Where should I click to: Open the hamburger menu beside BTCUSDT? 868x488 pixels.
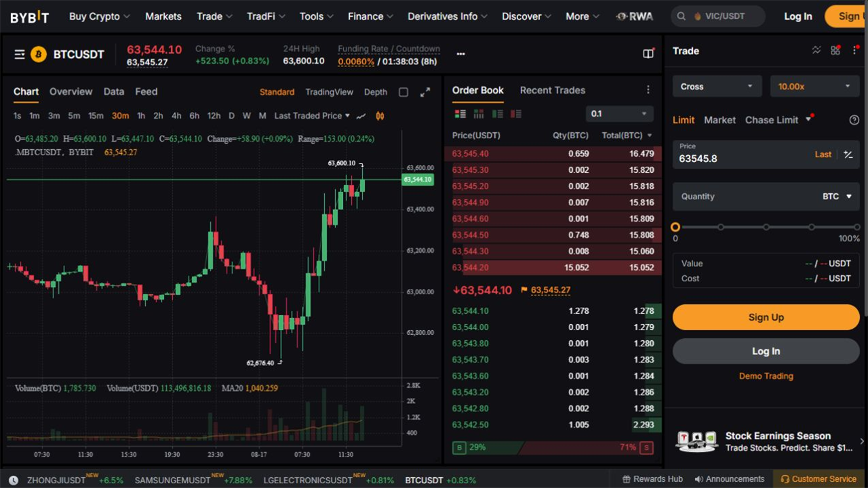click(x=20, y=54)
